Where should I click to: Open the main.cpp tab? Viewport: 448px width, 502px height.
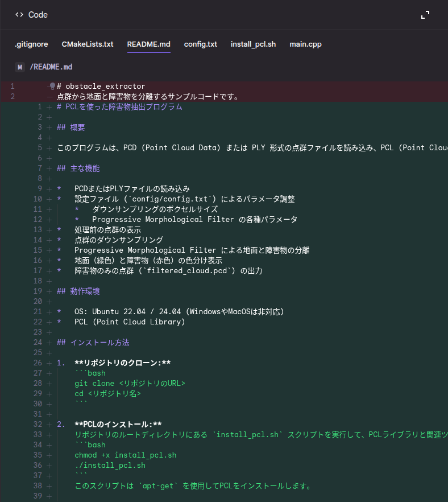pyautogui.click(x=306, y=44)
